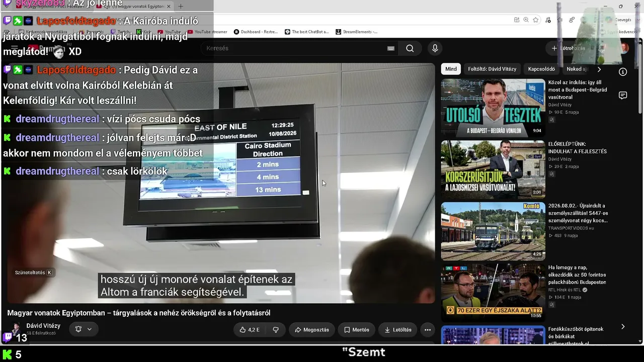Open Dávid Vitézy channel name link
The image size is (644, 362).
(43, 326)
